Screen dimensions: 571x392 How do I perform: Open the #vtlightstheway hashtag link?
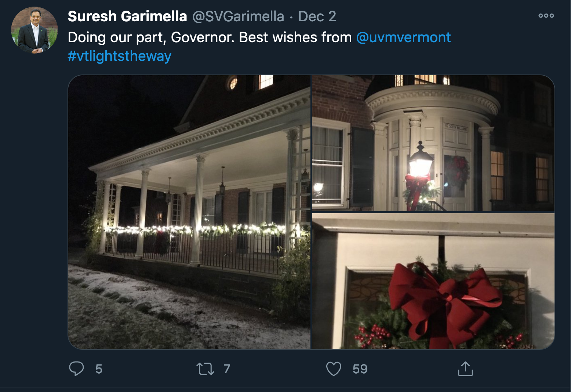120,56
